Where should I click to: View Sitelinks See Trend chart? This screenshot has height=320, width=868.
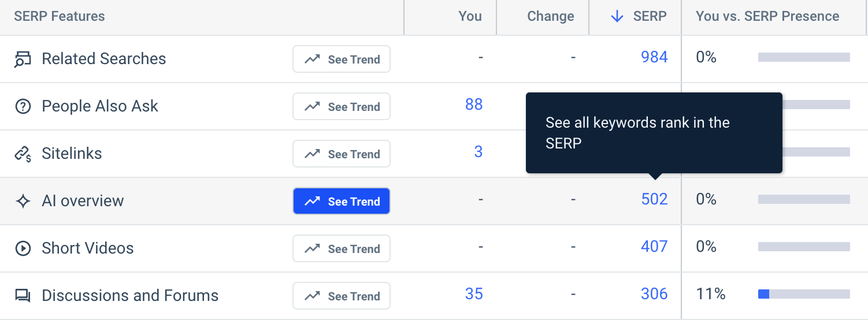[x=342, y=154]
